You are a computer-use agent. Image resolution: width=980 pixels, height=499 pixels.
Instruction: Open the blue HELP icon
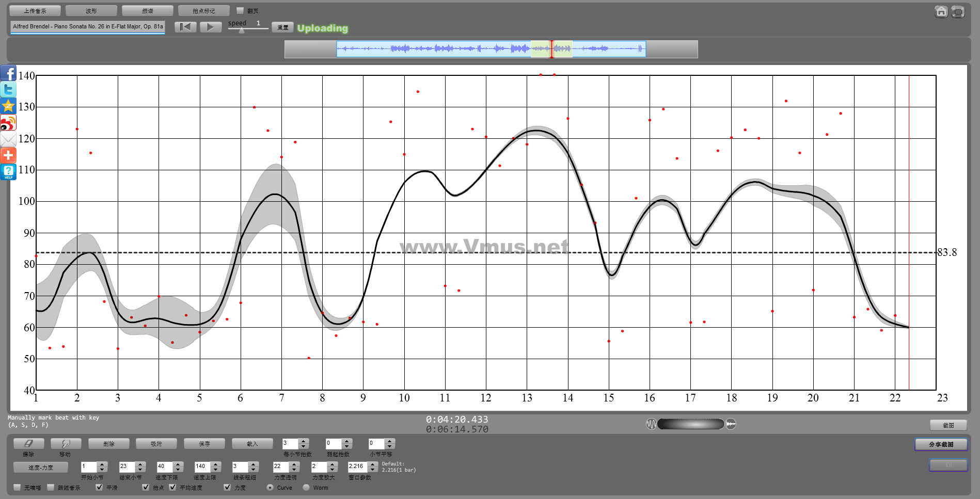(8, 172)
